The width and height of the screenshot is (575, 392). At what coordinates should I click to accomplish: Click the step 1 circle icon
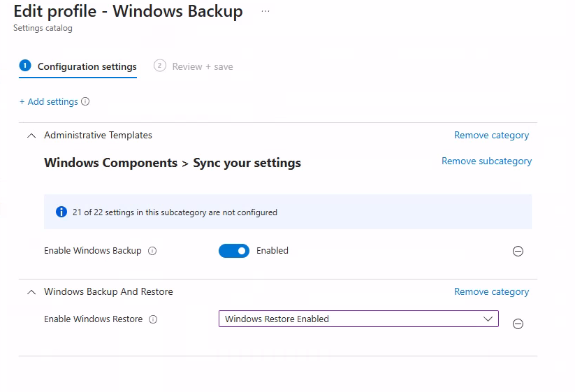point(25,66)
